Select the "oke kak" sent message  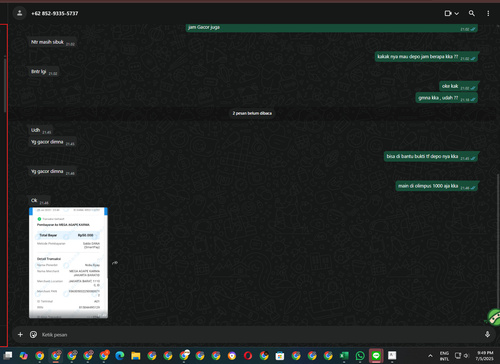point(458,86)
